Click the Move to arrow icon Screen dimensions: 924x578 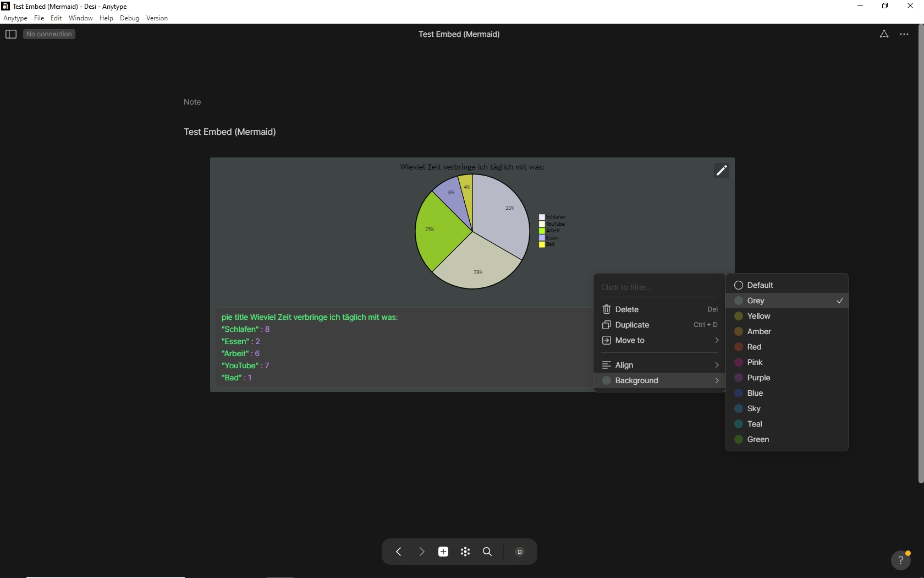click(x=607, y=340)
